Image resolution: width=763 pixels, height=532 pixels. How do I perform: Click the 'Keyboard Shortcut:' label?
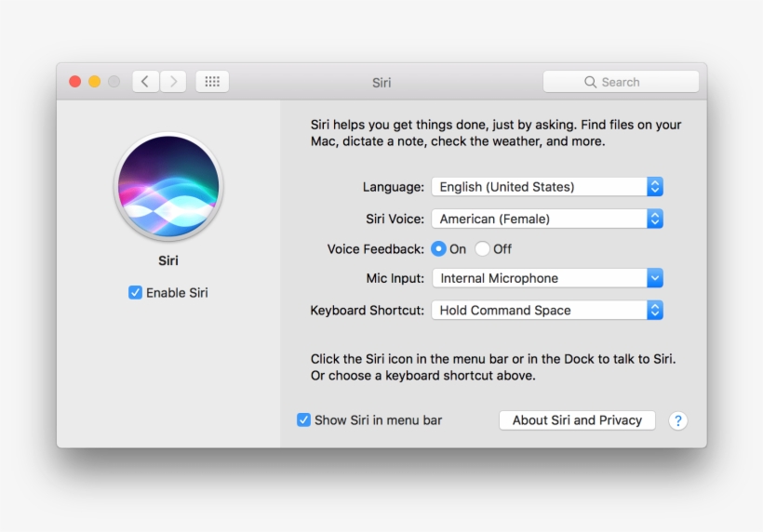[x=368, y=311]
